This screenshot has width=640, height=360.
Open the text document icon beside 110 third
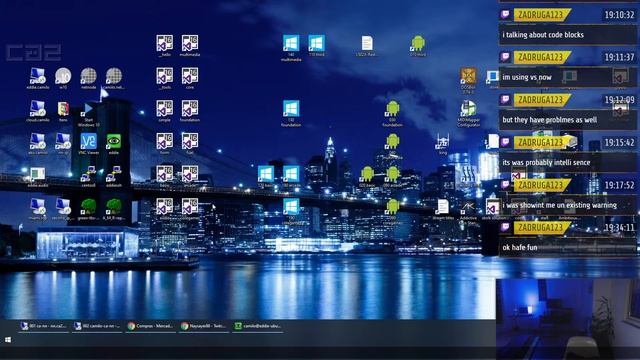coord(367,44)
